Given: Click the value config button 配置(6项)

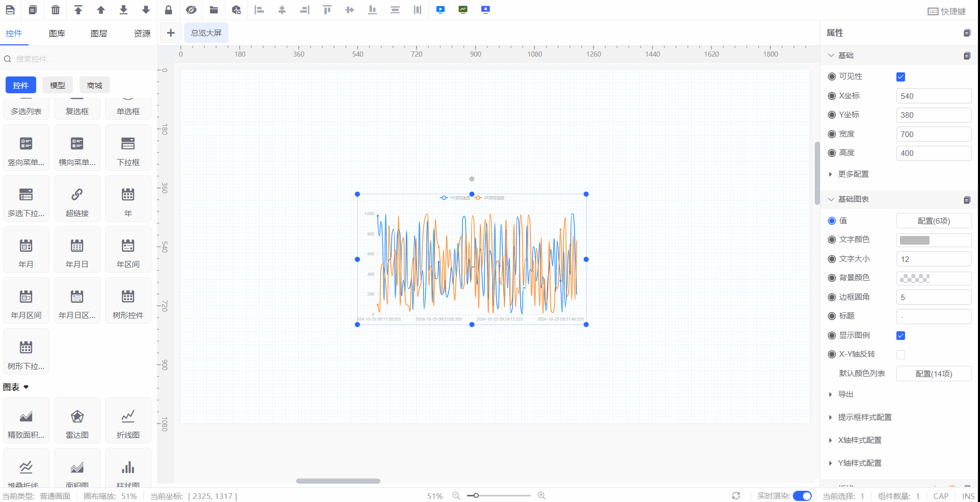Looking at the screenshot, I should tap(933, 221).
